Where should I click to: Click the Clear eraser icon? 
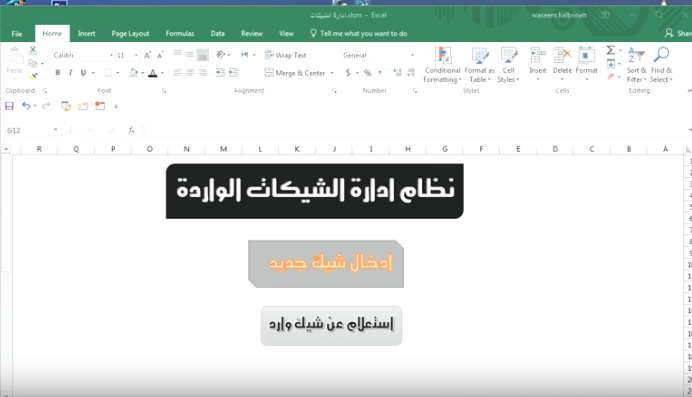pos(611,77)
